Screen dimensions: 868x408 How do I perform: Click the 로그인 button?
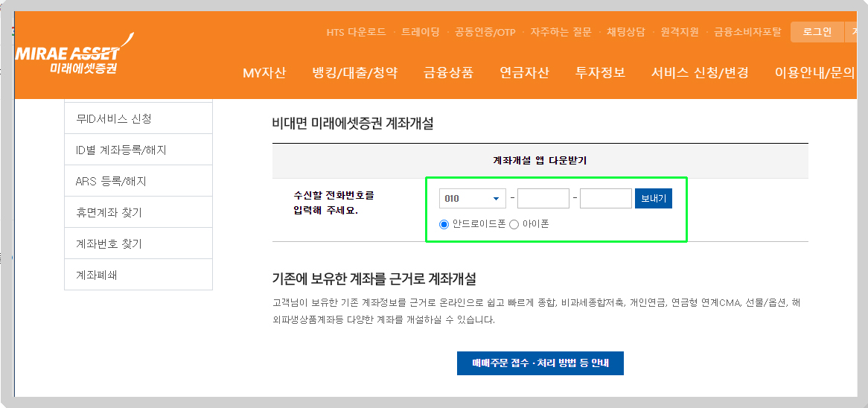coord(817,32)
